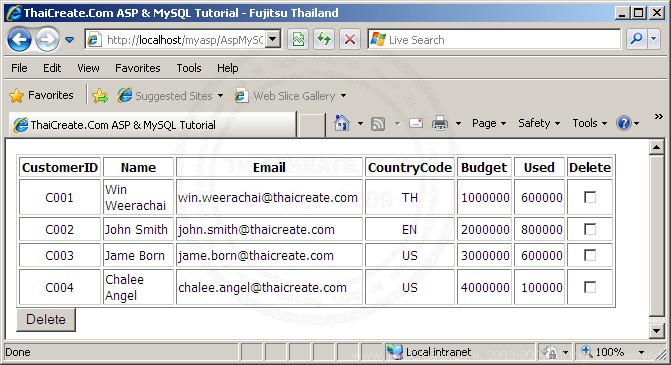The width and height of the screenshot is (671, 365).
Task: Open the Help menu
Action: 227,68
